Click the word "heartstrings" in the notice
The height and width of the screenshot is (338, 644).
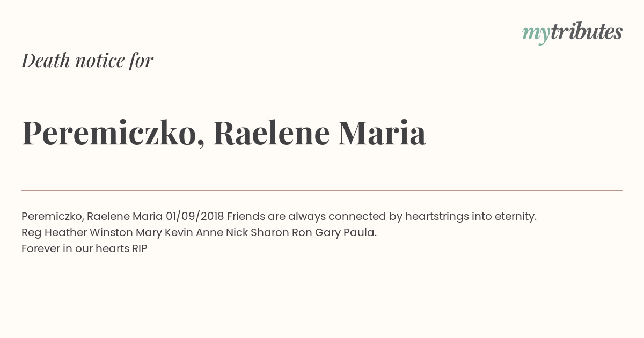[437, 216]
